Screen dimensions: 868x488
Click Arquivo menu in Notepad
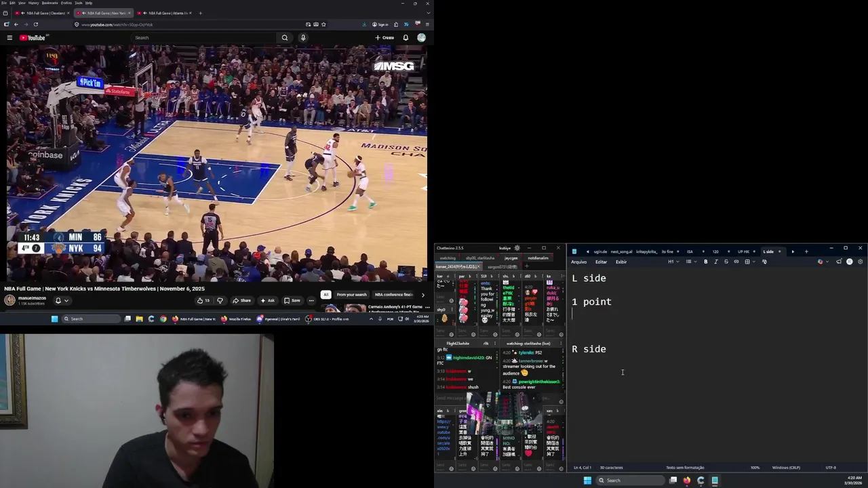point(578,262)
